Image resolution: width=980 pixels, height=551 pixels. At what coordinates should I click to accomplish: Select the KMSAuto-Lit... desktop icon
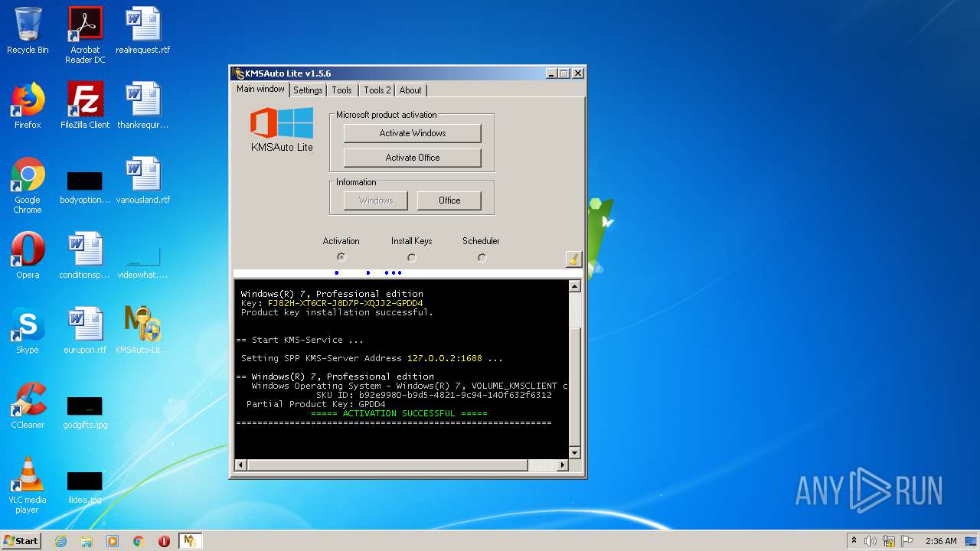(x=143, y=331)
